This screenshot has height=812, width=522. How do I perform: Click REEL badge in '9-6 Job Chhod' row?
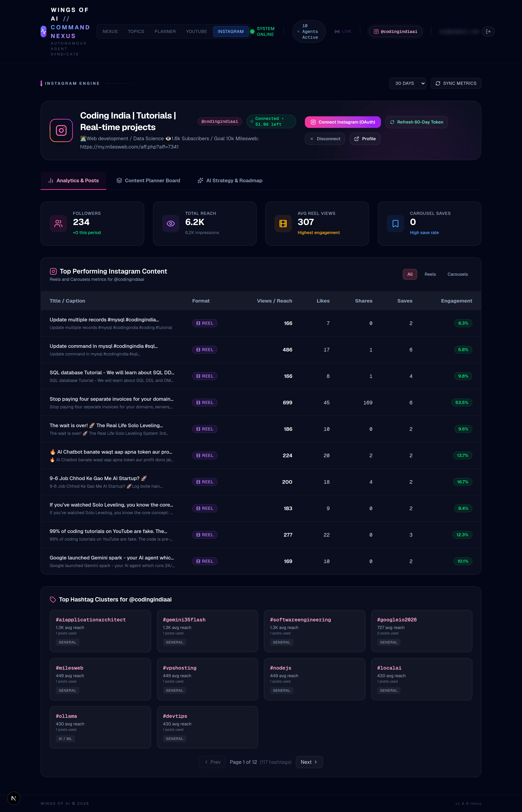[x=205, y=482]
